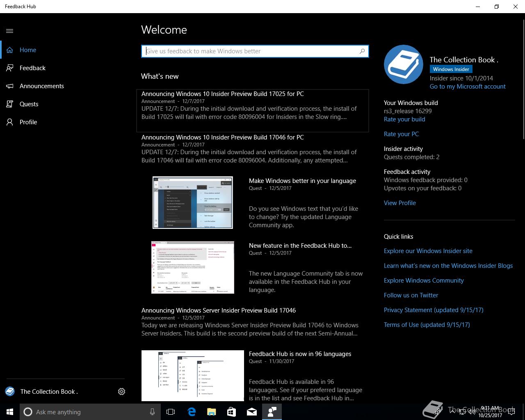Go to Feedback menu item
The height and width of the screenshot is (420, 525).
66,68
